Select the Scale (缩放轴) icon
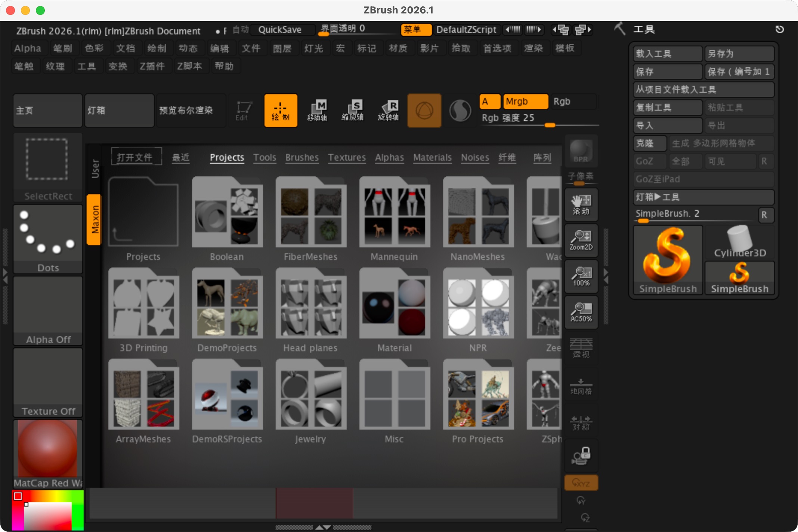Viewport: 798px width, 532px height. tap(353, 110)
